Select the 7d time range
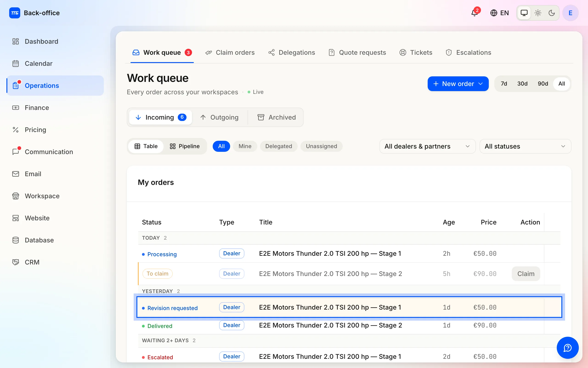This screenshot has width=588, height=368. tap(504, 84)
